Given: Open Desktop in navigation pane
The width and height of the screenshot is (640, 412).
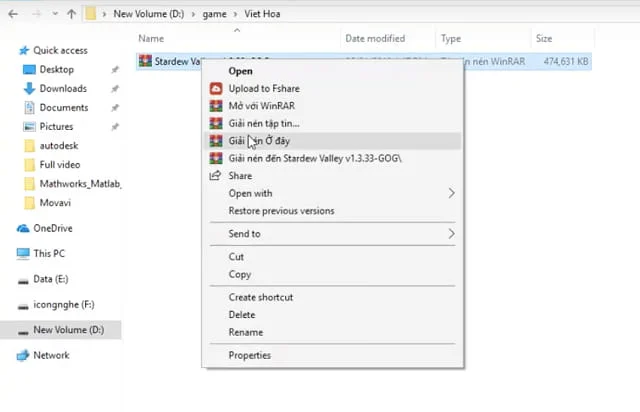Looking at the screenshot, I should 57,69.
